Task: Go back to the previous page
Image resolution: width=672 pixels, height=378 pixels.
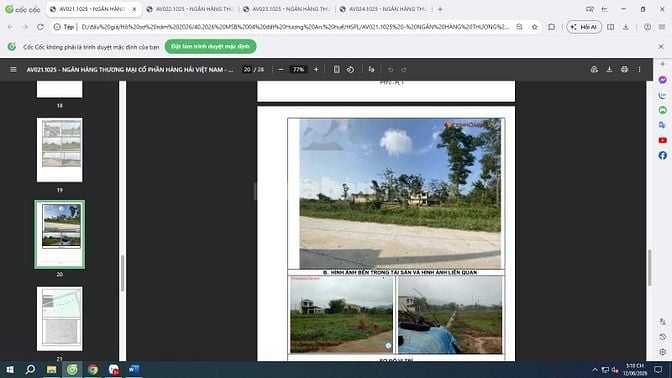Action: [10, 27]
